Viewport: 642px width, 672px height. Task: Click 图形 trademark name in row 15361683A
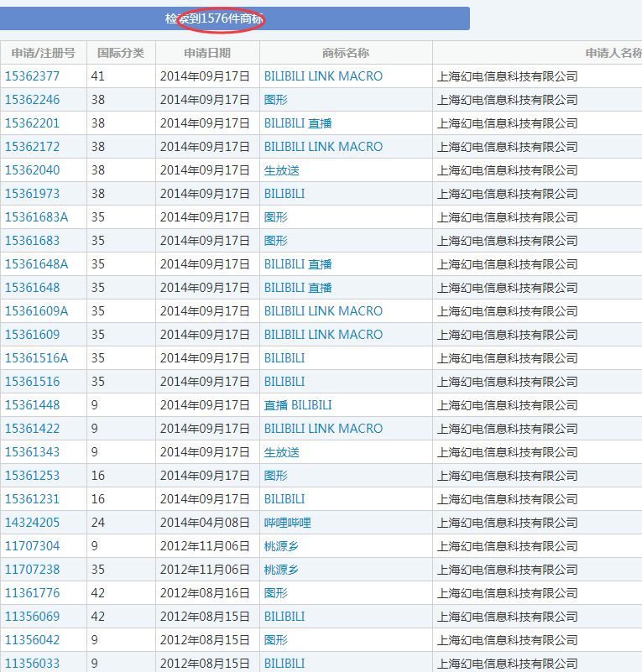click(x=275, y=217)
